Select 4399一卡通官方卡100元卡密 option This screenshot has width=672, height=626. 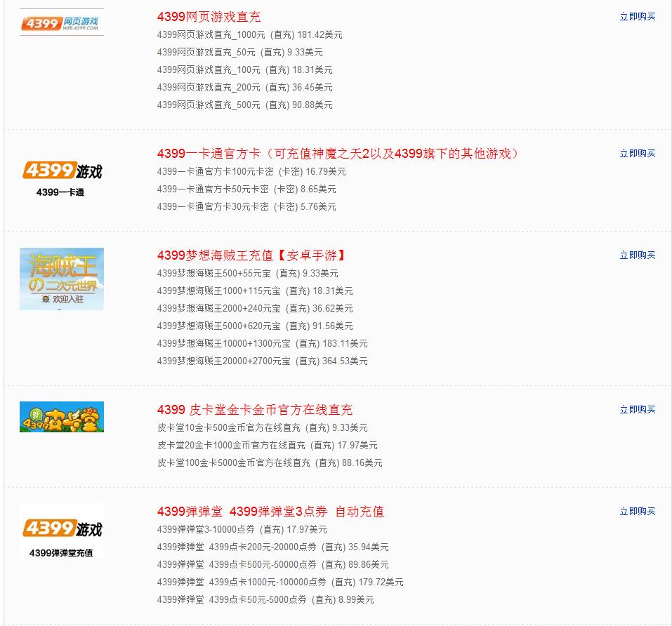pos(251,172)
